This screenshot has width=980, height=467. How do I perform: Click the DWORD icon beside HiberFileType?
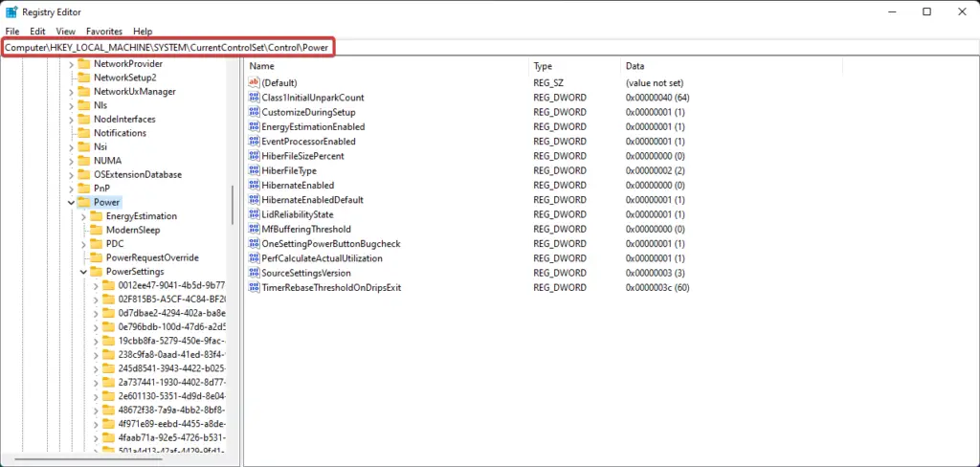coord(254,170)
